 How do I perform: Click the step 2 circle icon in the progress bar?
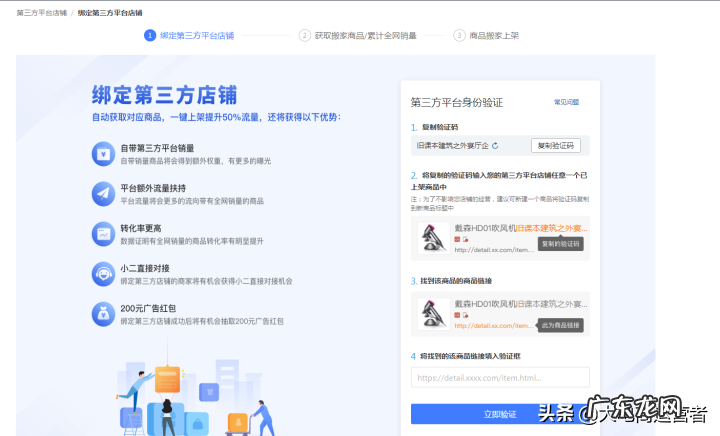(304, 35)
